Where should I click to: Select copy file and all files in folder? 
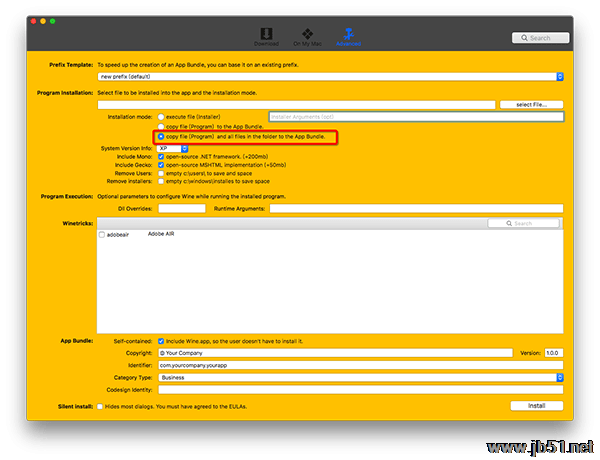click(161, 137)
